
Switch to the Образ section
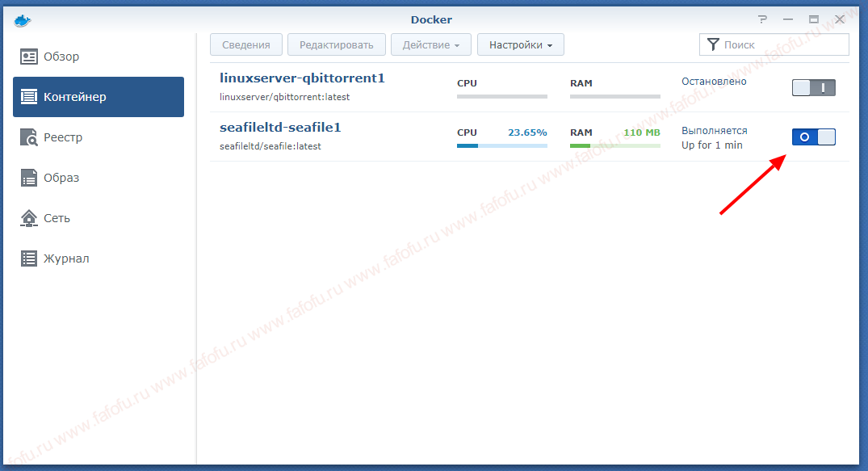99,178
